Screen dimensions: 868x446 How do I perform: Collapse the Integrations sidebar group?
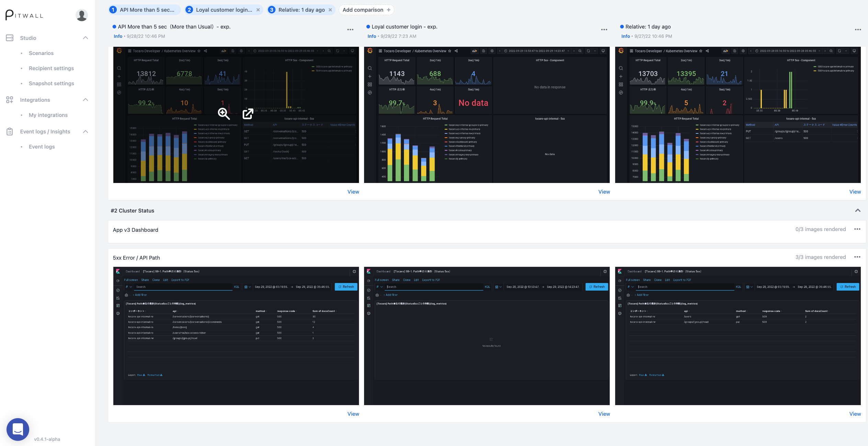(x=86, y=100)
